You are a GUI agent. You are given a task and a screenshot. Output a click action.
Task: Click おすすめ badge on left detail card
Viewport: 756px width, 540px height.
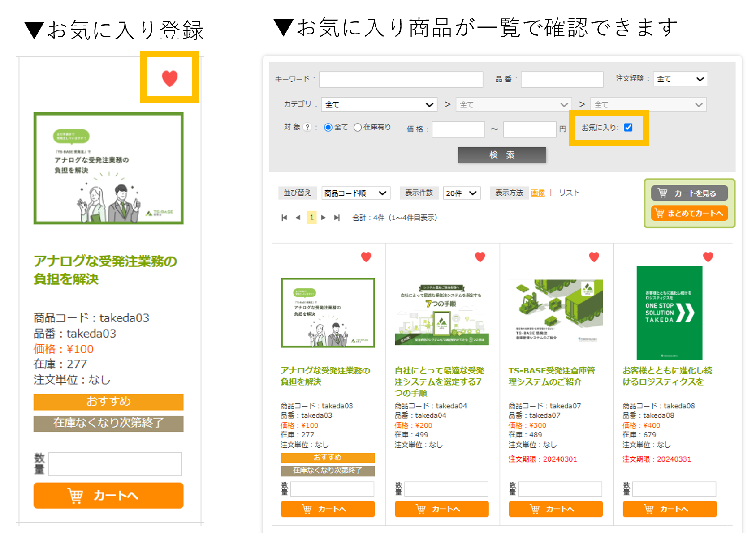click(108, 402)
